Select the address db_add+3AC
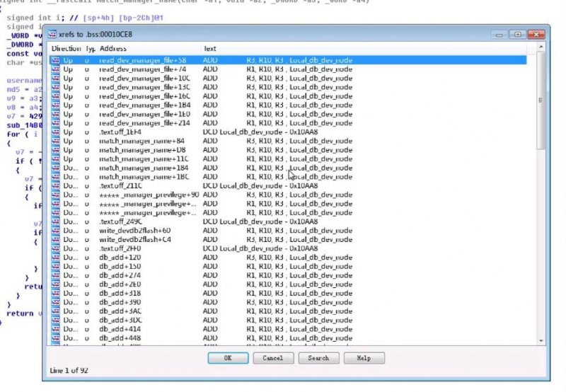 120,311
